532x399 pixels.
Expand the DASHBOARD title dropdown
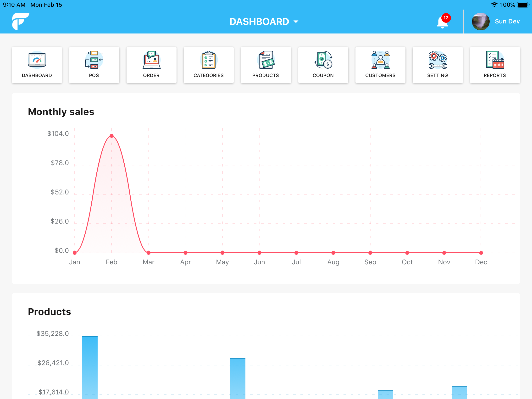(x=259, y=21)
